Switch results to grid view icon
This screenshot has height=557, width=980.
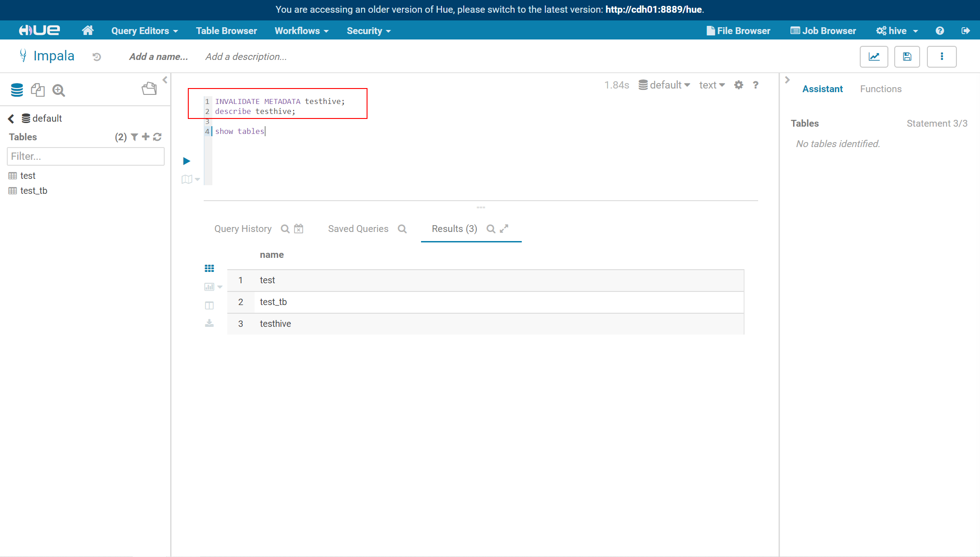pos(209,269)
